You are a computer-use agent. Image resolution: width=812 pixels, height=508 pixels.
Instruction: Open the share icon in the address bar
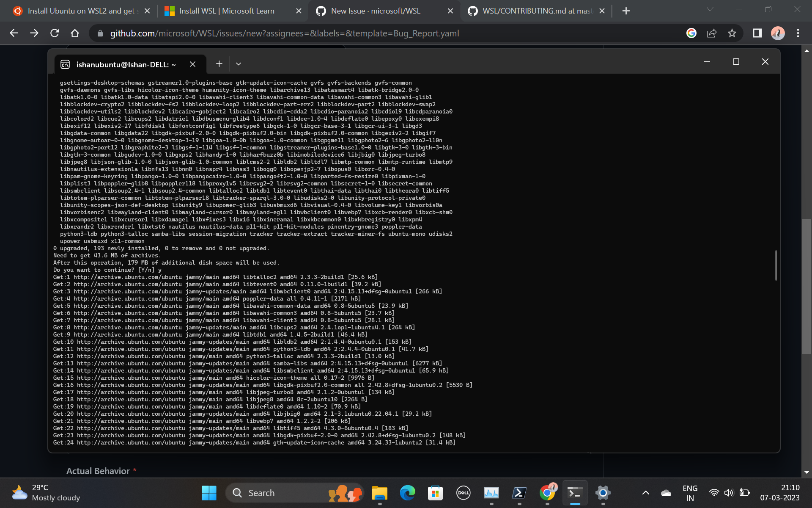[x=712, y=33]
